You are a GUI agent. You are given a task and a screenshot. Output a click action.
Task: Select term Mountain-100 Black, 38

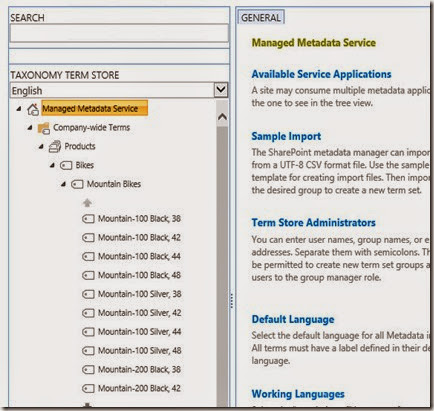pyautogui.click(x=139, y=219)
